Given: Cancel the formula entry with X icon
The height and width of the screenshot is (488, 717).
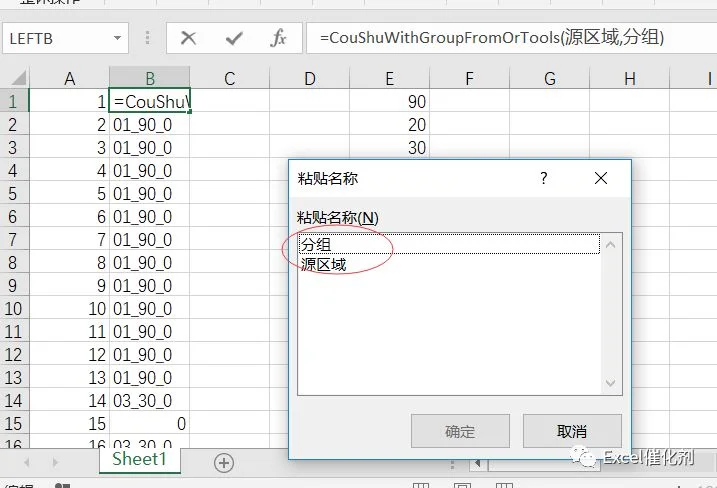Looking at the screenshot, I should pyautogui.click(x=188, y=38).
